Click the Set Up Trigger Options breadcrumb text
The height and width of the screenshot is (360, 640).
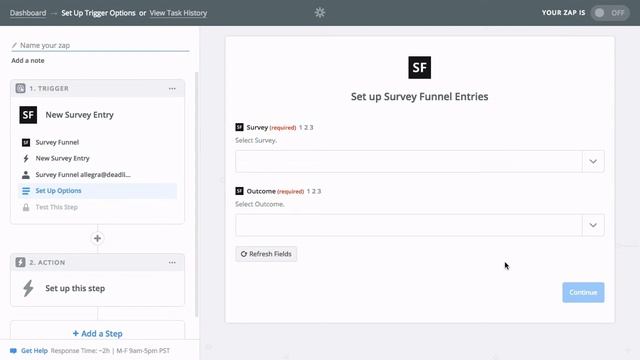[98, 13]
